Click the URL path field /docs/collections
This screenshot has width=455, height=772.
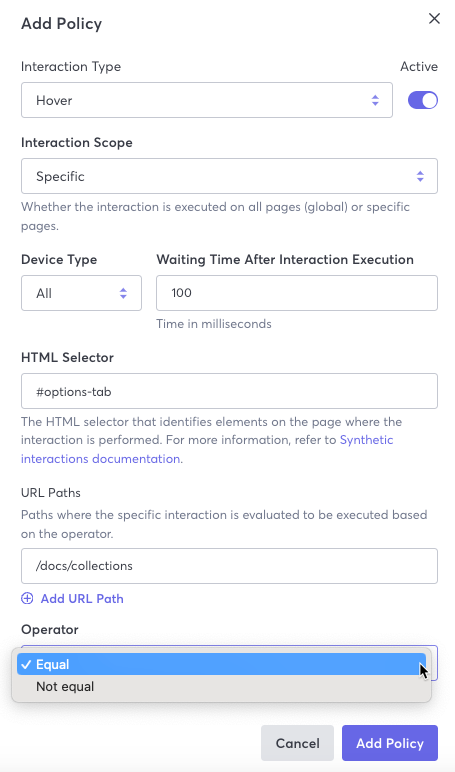tap(229, 566)
